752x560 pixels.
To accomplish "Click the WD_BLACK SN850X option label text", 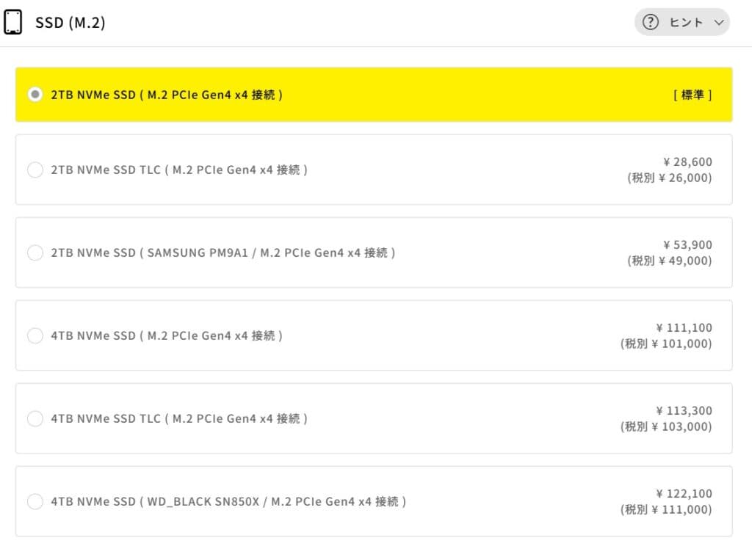I will [228, 501].
